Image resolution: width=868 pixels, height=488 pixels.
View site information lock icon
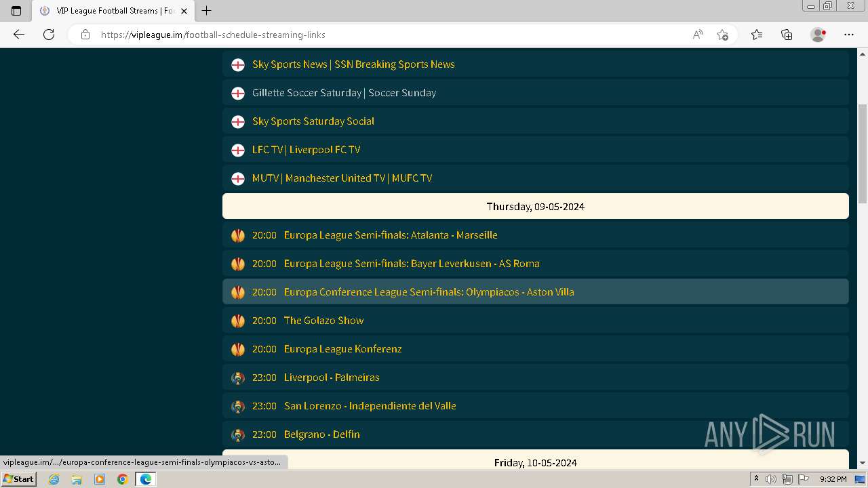click(x=85, y=35)
